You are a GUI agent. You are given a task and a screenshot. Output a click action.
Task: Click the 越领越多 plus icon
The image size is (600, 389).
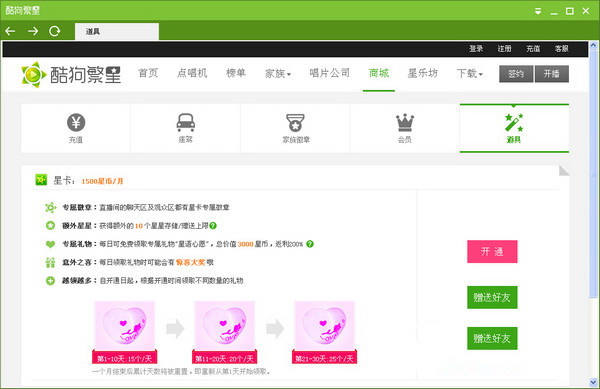coord(51,281)
